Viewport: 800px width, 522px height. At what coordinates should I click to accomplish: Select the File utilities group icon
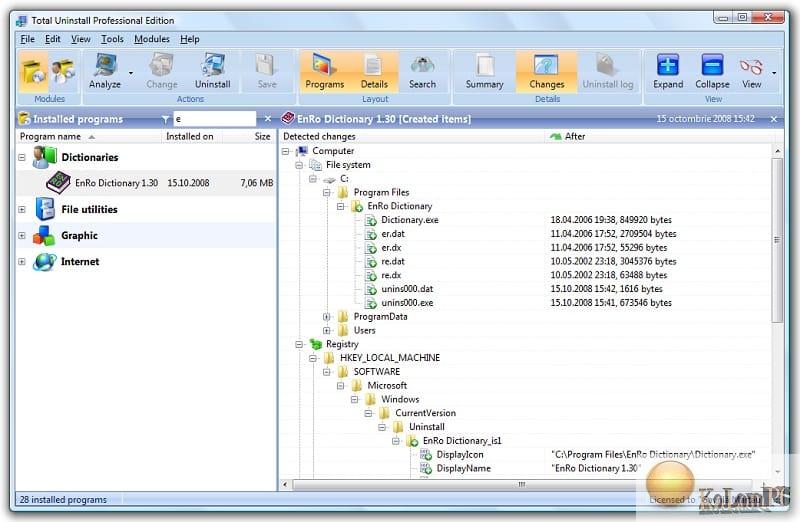coord(45,209)
